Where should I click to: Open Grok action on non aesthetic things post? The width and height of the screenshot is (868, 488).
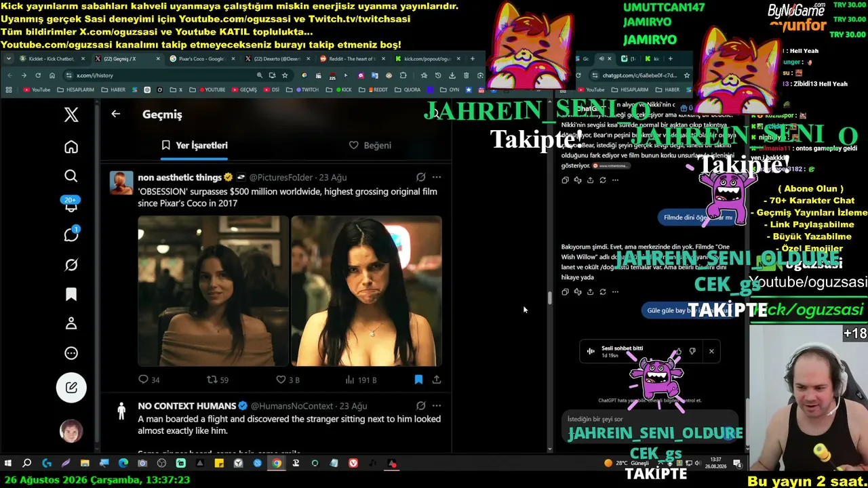(x=420, y=177)
